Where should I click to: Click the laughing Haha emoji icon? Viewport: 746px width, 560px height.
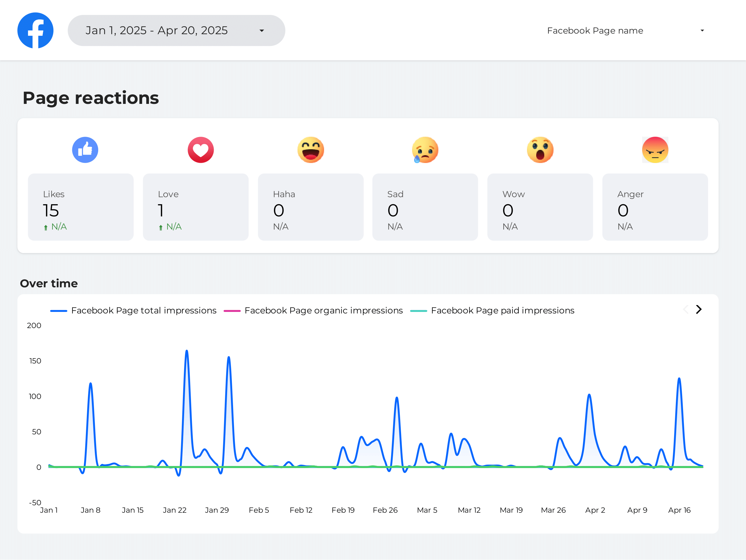click(x=311, y=150)
